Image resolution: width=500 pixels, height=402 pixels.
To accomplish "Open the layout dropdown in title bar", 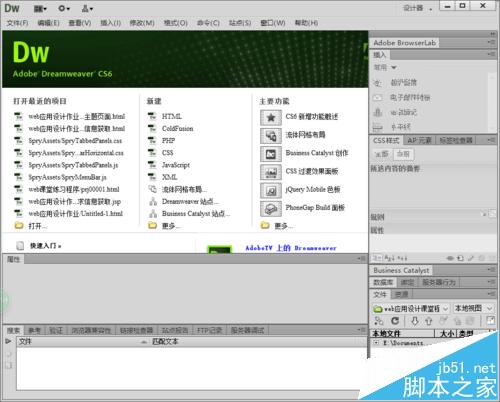I will [40, 9].
